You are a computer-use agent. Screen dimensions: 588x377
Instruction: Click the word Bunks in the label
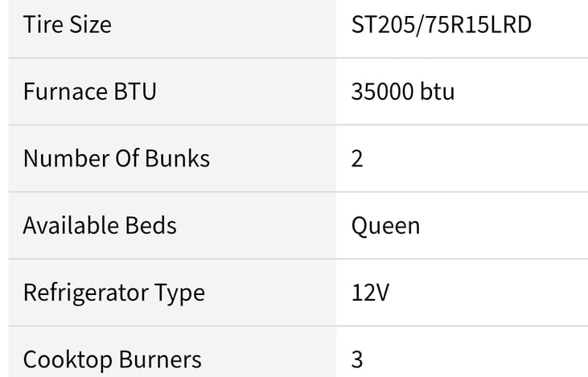[x=178, y=158]
